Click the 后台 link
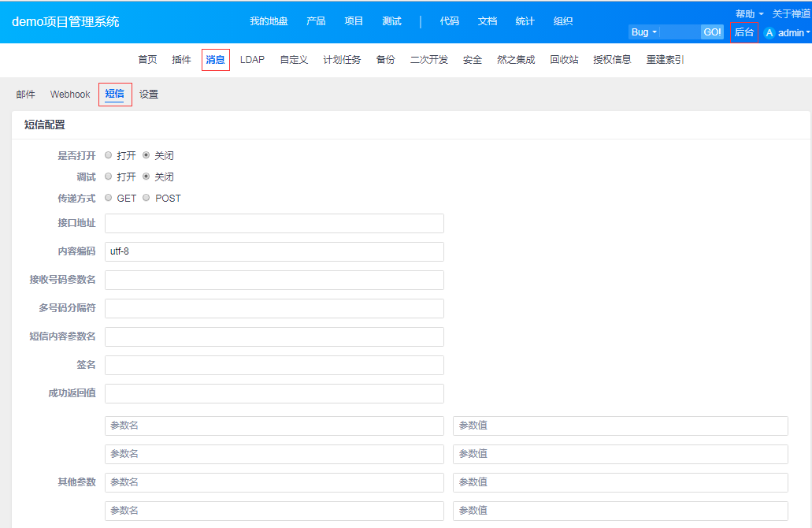Image resolution: width=812 pixels, height=528 pixels. (743, 32)
